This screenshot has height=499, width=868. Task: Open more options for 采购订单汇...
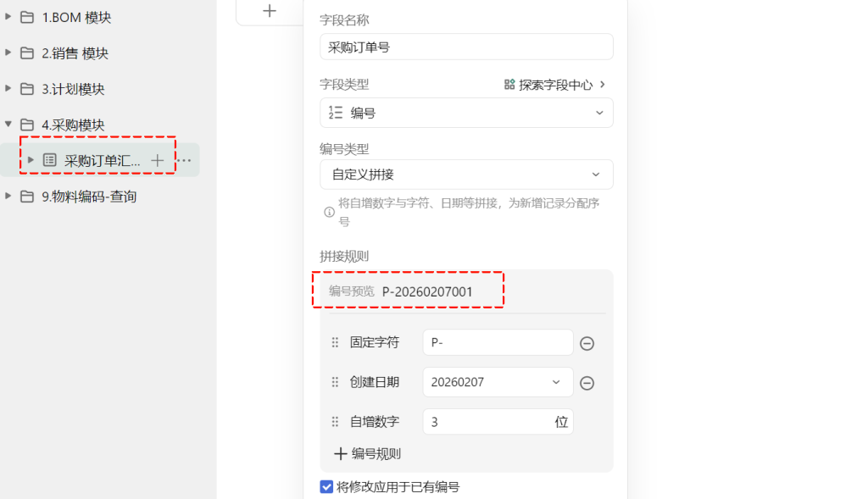click(x=184, y=160)
